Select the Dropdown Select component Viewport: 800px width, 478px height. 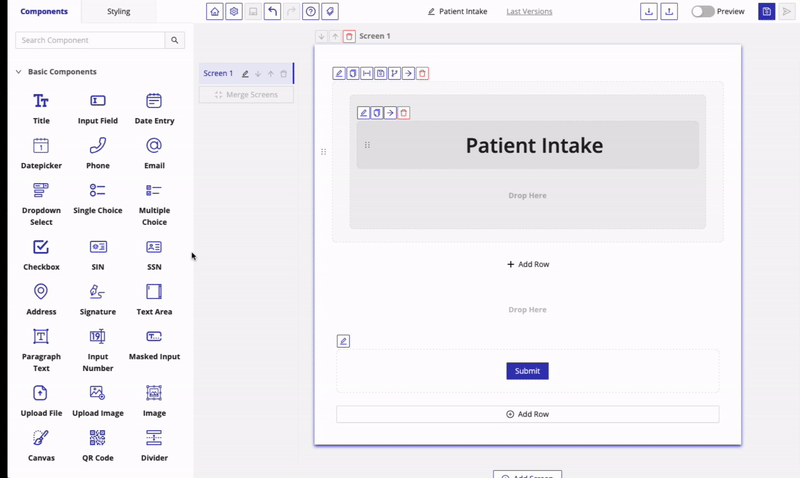click(x=41, y=202)
